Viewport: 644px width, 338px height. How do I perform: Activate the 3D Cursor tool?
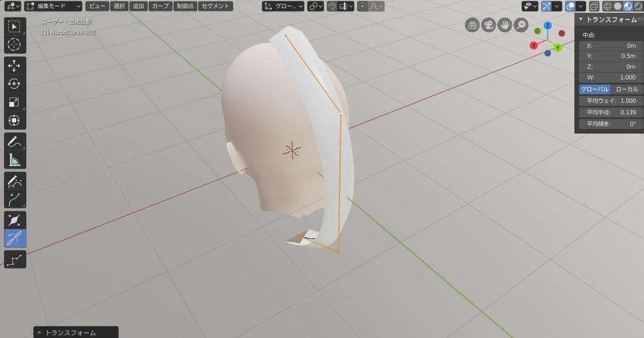[15, 45]
